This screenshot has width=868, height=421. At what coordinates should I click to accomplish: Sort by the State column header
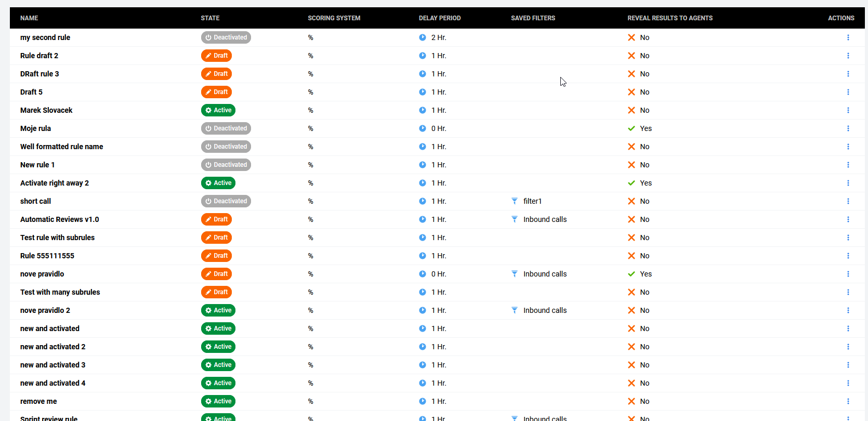click(210, 18)
